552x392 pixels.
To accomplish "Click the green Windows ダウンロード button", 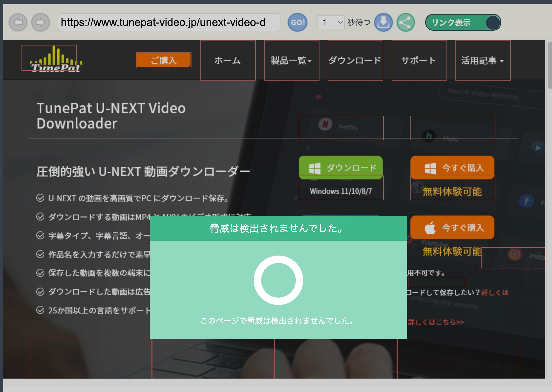I will (341, 168).
